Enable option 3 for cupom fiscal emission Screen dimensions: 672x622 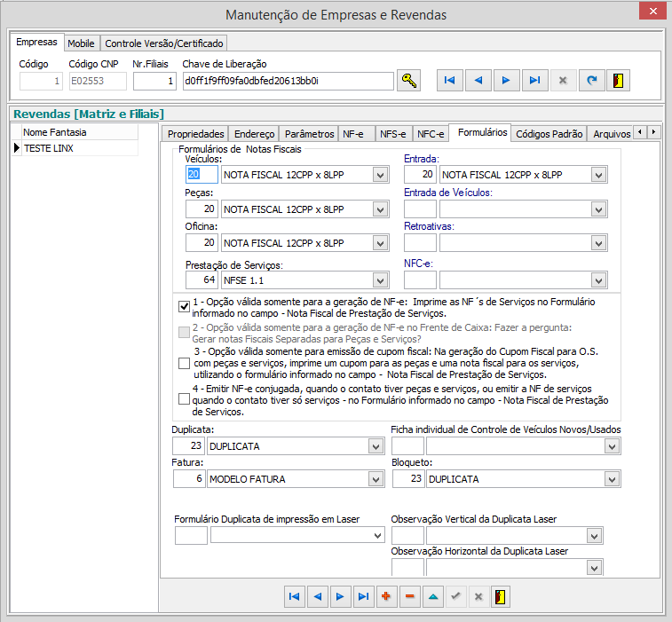[184, 363]
